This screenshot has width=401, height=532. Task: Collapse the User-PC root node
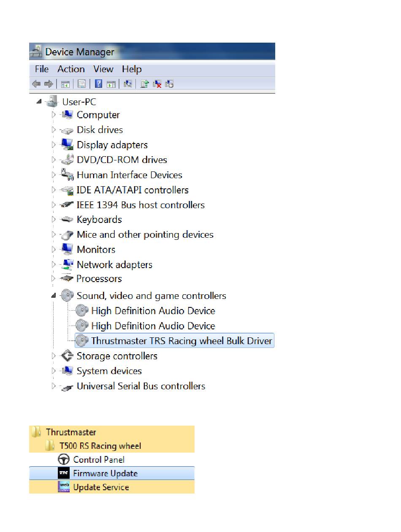(39, 102)
